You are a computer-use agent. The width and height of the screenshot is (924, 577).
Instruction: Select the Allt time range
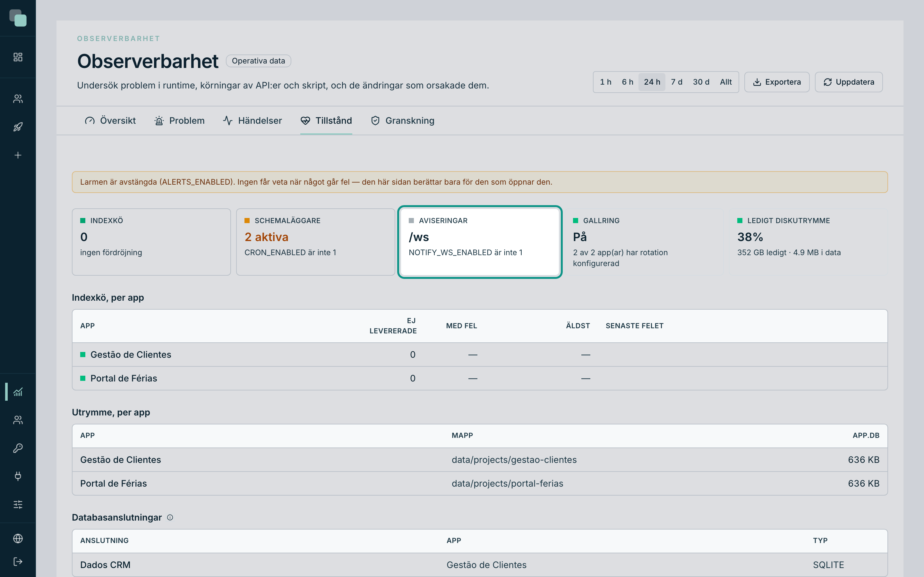tap(726, 82)
